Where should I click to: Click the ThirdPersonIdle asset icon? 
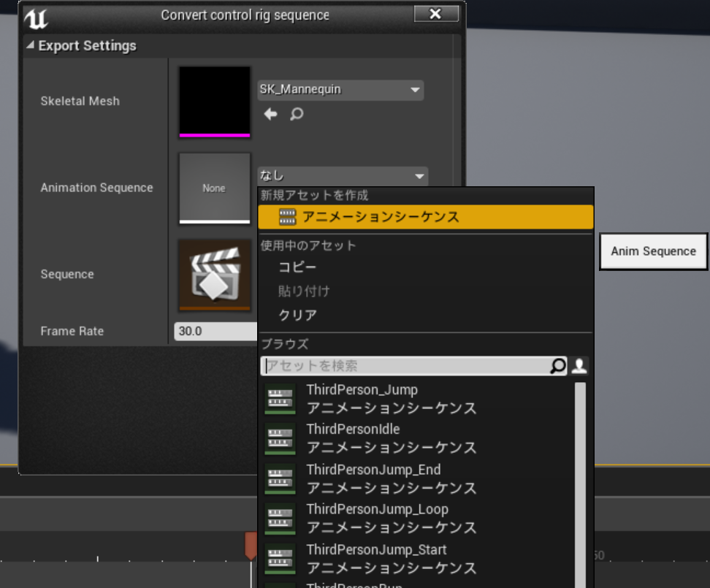click(280, 438)
